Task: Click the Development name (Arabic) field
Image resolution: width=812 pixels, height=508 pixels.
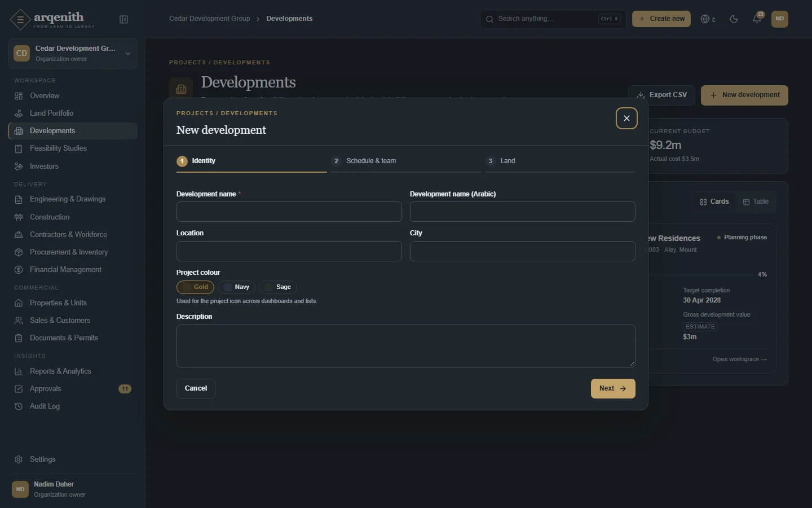Action: [523, 212]
